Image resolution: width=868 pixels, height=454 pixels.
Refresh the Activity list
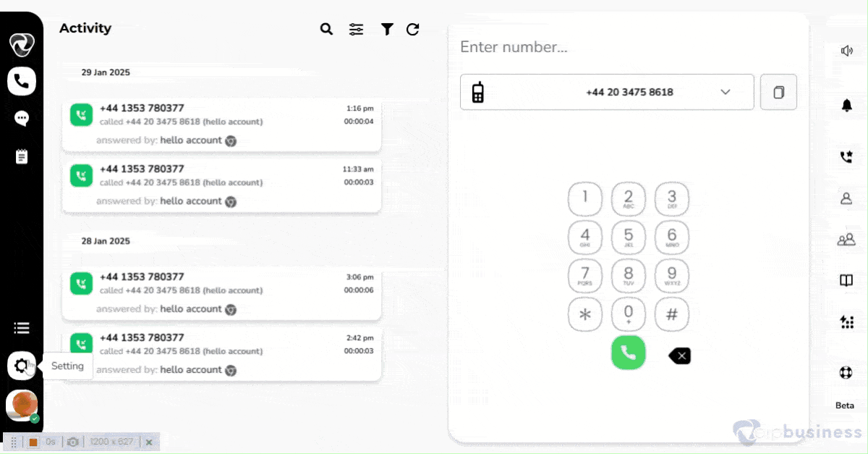(412, 29)
